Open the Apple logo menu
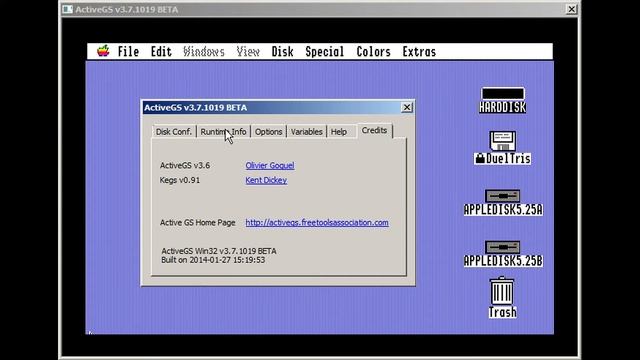Viewport: 640px width, 360px height. coord(103,51)
